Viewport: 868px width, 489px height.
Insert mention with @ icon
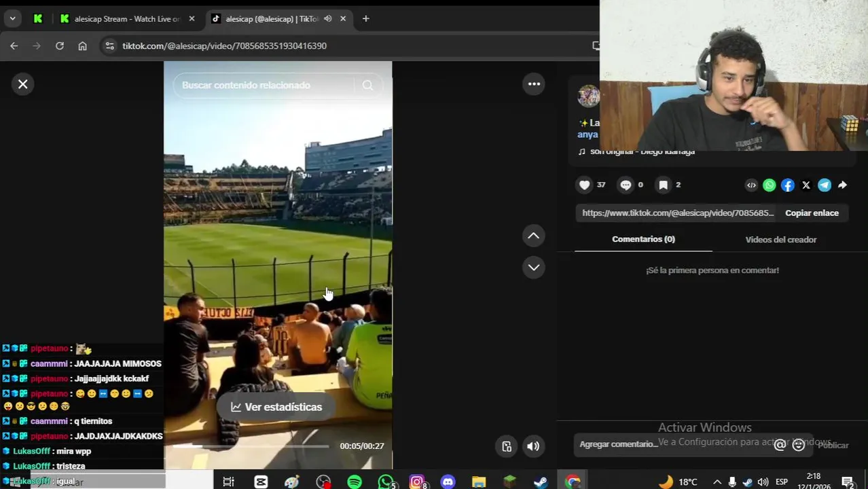pos(780,445)
